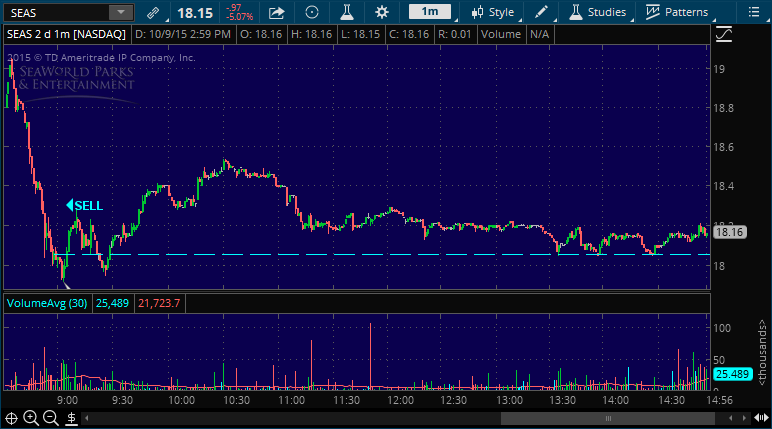
Task: Select the crosshair pan tool
Action: [x=12, y=418]
